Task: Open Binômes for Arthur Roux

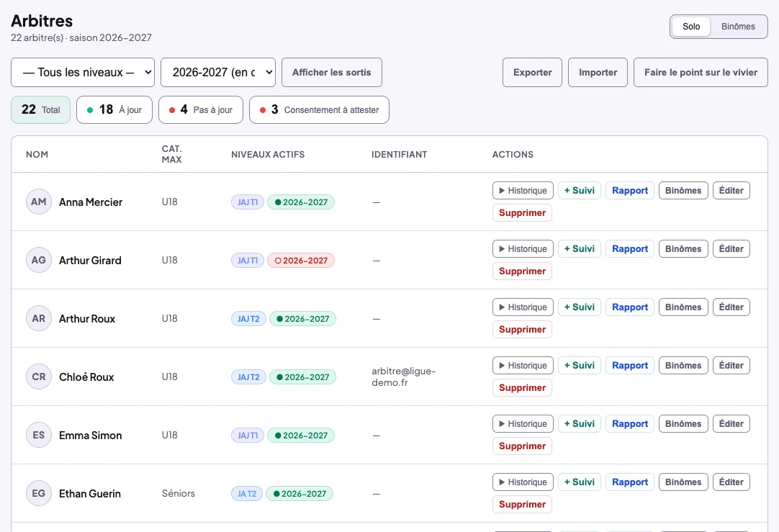Action: click(683, 307)
